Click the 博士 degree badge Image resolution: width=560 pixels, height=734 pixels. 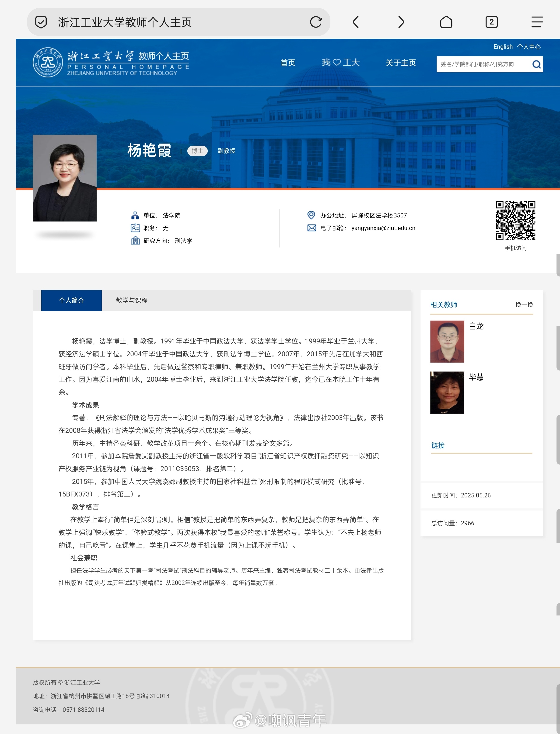197,151
